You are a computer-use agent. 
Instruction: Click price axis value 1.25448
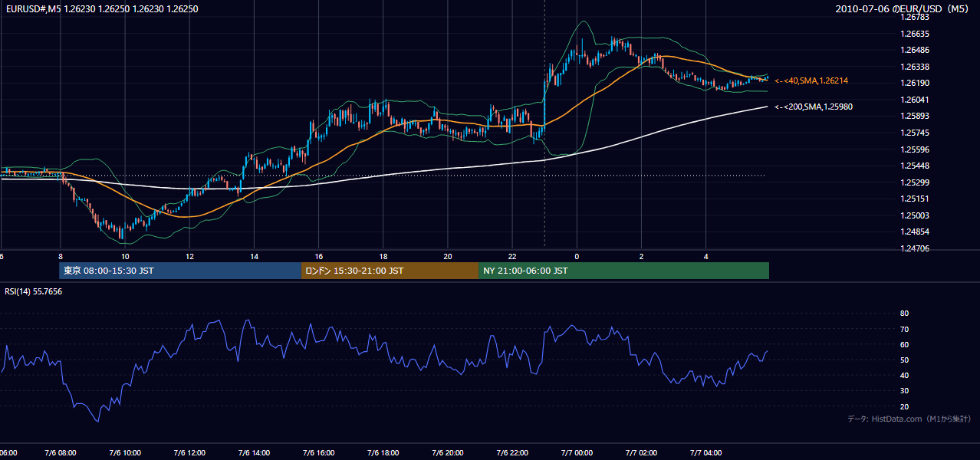point(916,166)
